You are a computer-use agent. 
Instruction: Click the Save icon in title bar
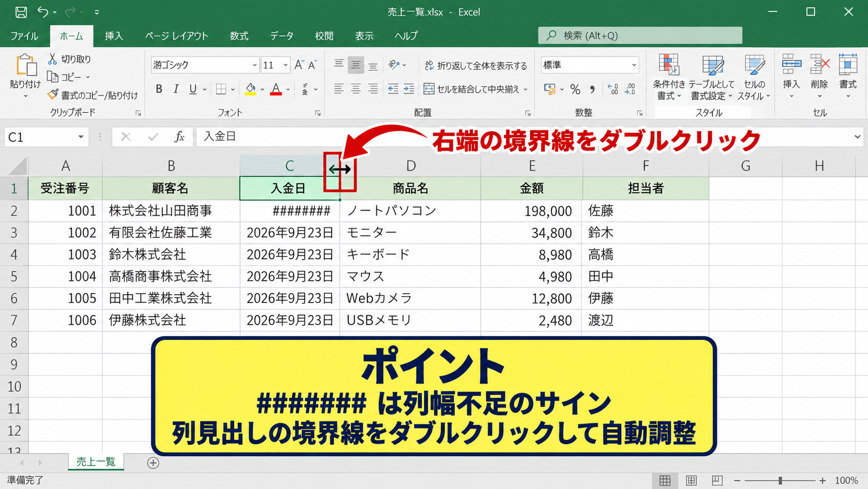coord(21,11)
